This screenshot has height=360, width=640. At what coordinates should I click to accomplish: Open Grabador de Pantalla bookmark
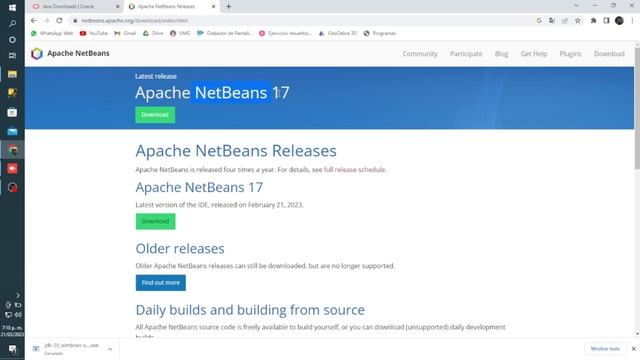tap(224, 33)
